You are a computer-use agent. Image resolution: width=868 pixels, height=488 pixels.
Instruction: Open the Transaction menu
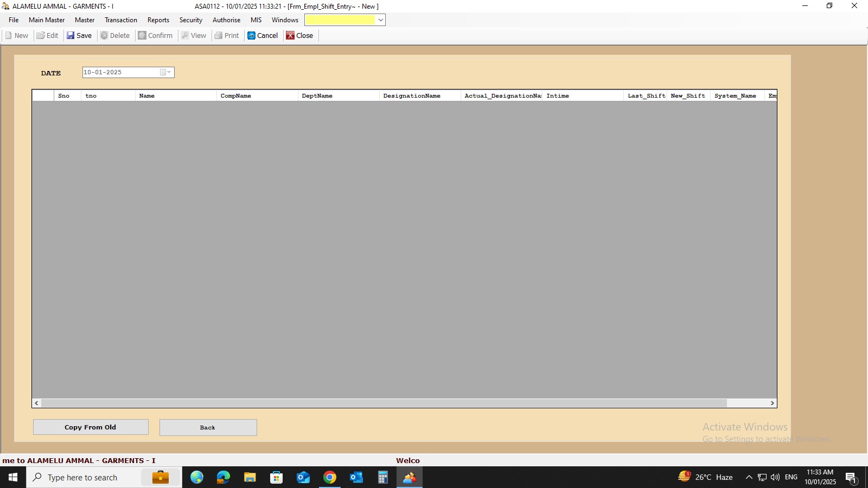(120, 20)
